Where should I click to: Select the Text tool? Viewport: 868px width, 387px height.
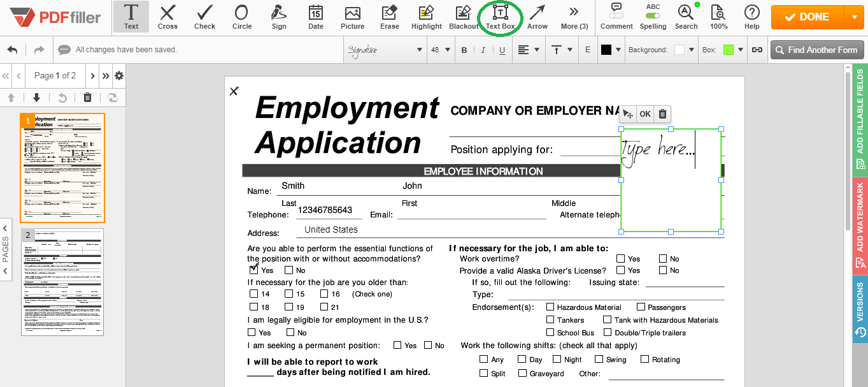click(131, 17)
